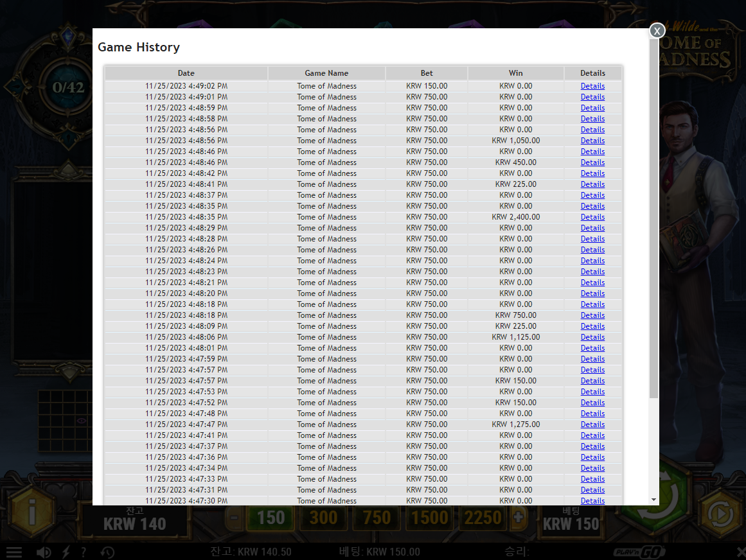Start autoplay with the gold play button
The image size is (746, 560).
click(720, 514)
